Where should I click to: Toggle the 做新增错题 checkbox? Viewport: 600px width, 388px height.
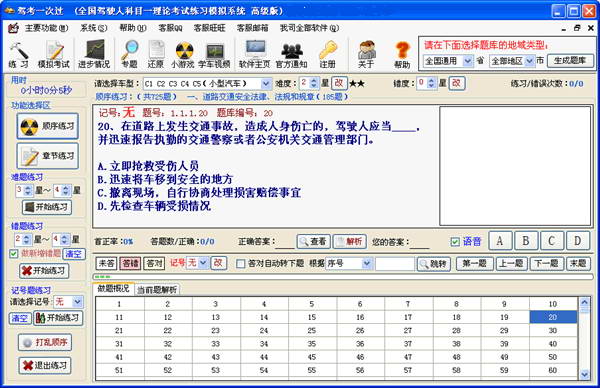click(14, 254)
